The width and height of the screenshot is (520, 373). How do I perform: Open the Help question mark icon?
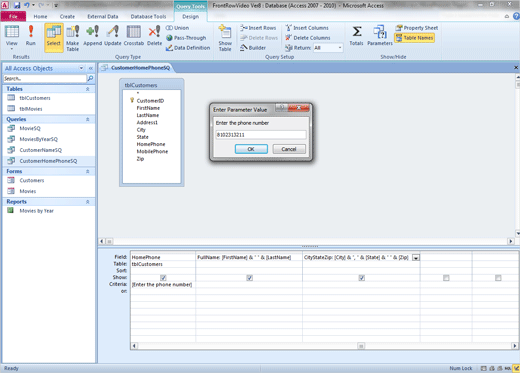[x=516, y=16]
